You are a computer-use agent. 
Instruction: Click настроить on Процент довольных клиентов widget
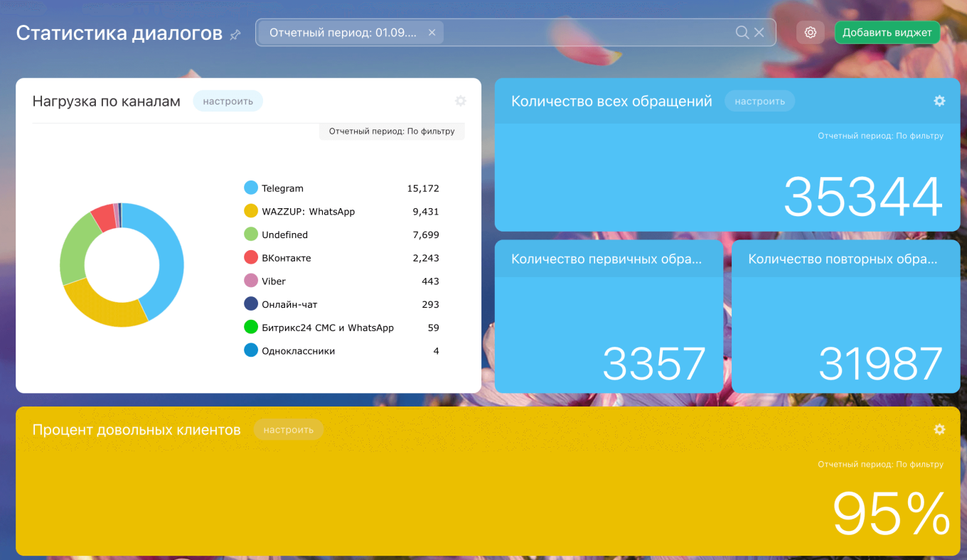(288, 430)
